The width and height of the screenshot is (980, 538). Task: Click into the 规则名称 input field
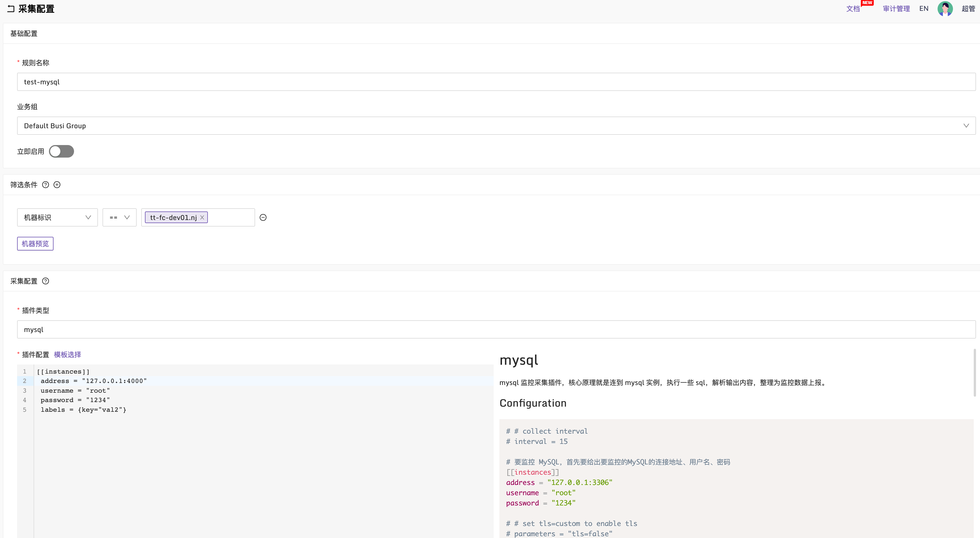point(495,82)
